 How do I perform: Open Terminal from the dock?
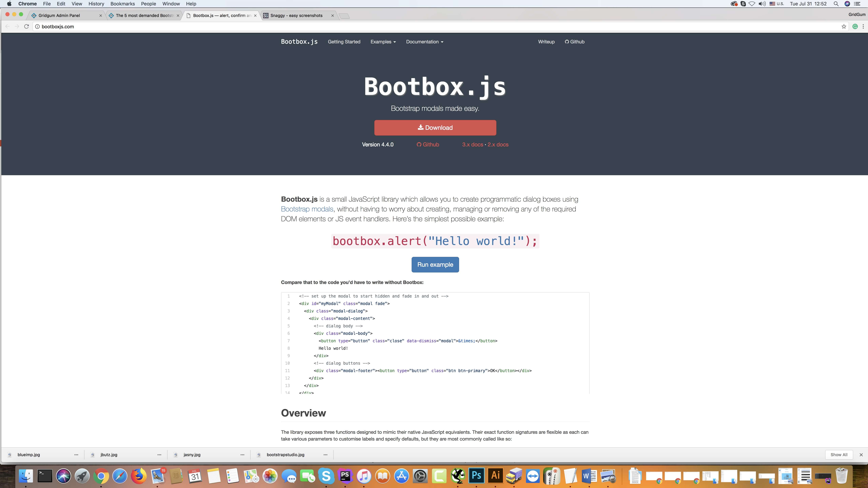pyautogui.click(x=44, y=476)
